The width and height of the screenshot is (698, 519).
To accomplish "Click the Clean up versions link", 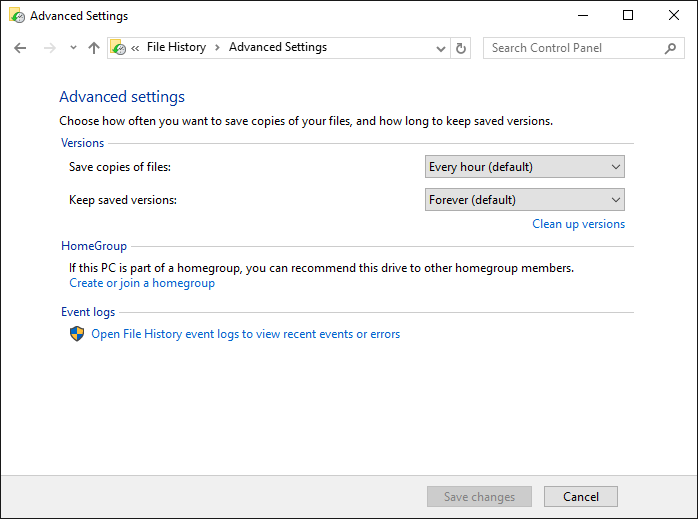I will [579, 224].
